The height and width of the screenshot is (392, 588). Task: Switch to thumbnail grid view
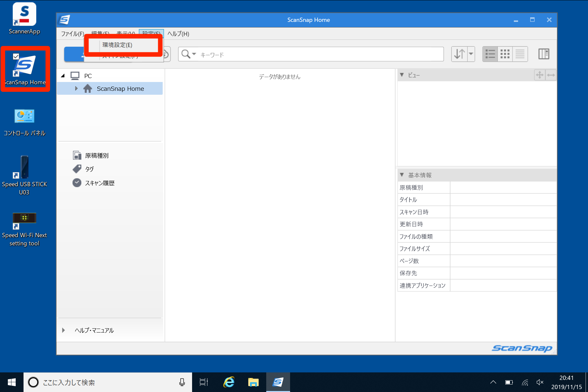coord(505,54)
